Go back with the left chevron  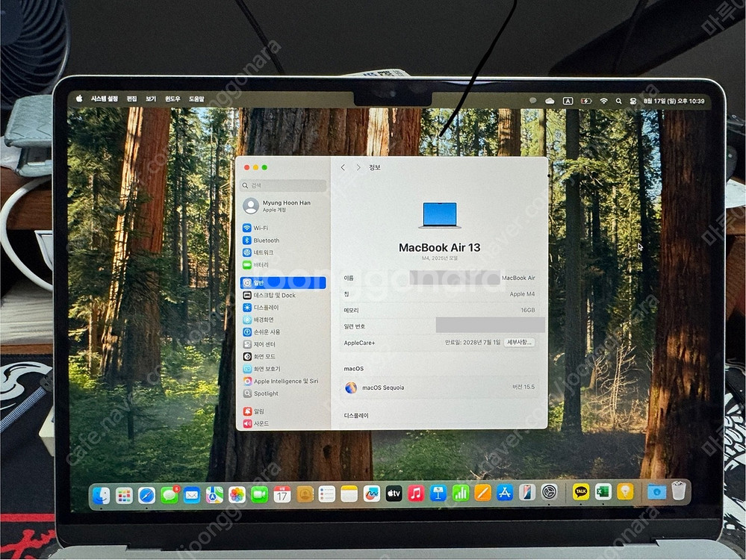tap(343, 167)
